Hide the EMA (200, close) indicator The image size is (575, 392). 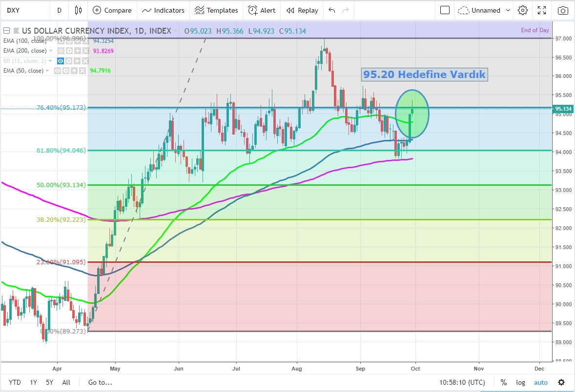pyautogui.click(x=61, y=51)
